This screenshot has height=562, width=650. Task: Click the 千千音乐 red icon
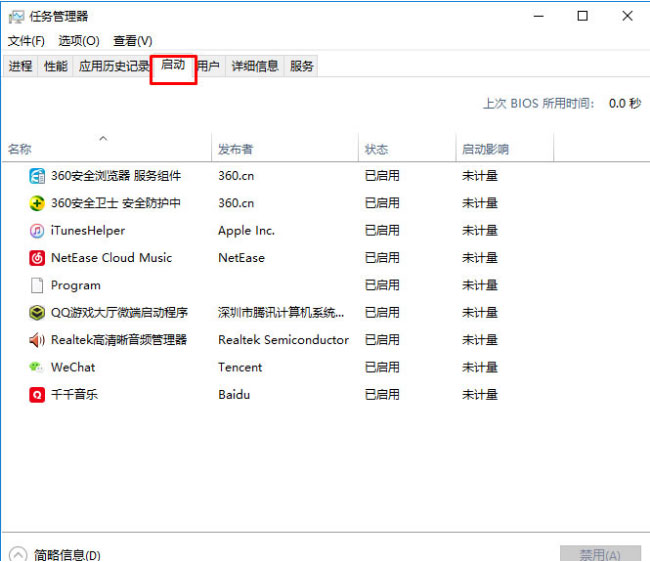click(x=37, y=395)
